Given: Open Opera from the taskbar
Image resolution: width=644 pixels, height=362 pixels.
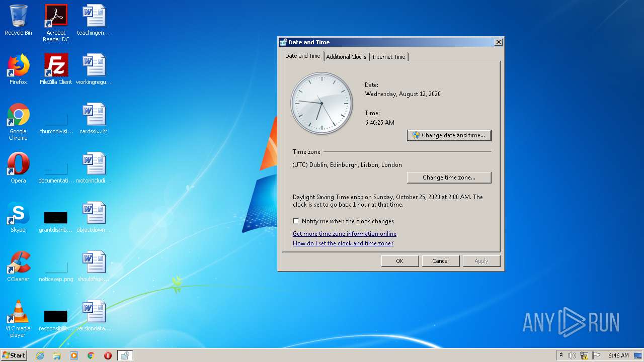Looking at the screenshot, I should click(x=108, y=355).
